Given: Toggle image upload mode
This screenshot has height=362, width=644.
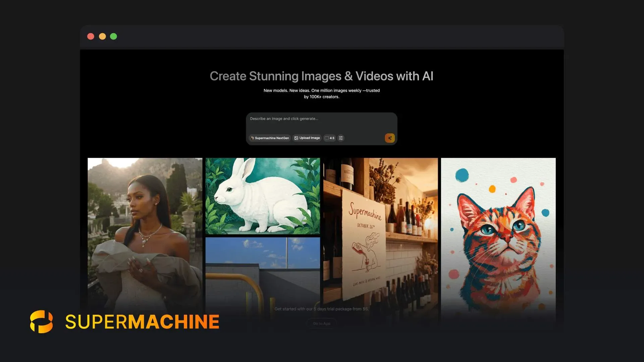Looking at the screenshot, I should point(307,138).
